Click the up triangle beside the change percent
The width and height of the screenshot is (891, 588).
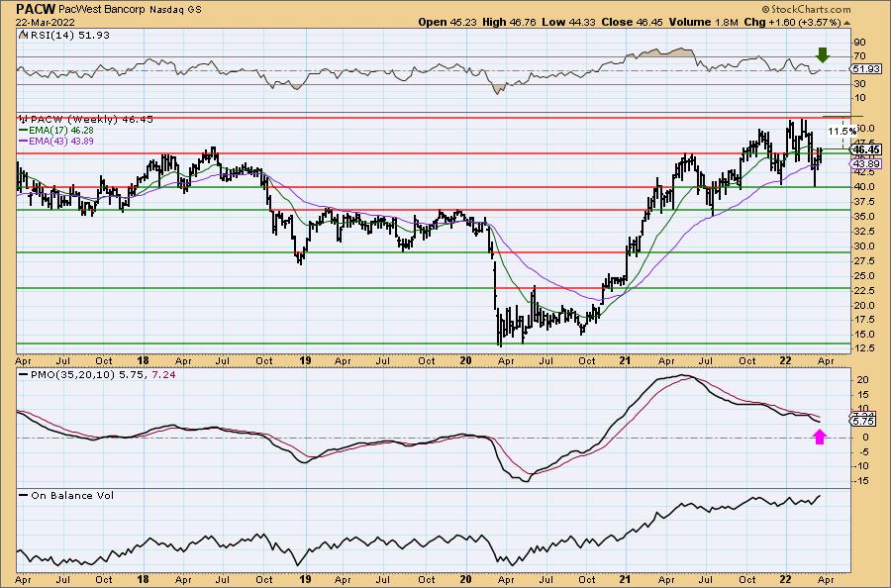click(846, 23)
